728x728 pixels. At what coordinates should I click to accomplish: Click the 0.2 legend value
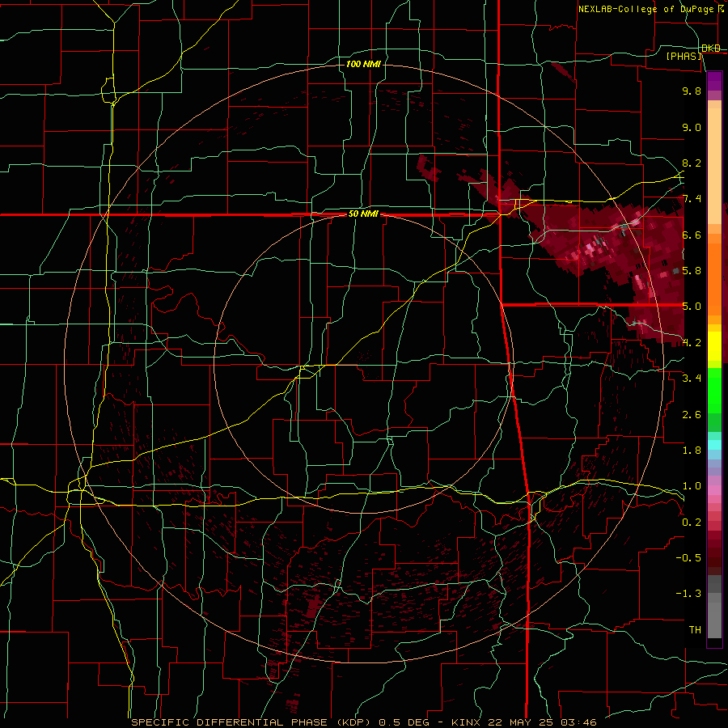(x=692, y=523)
